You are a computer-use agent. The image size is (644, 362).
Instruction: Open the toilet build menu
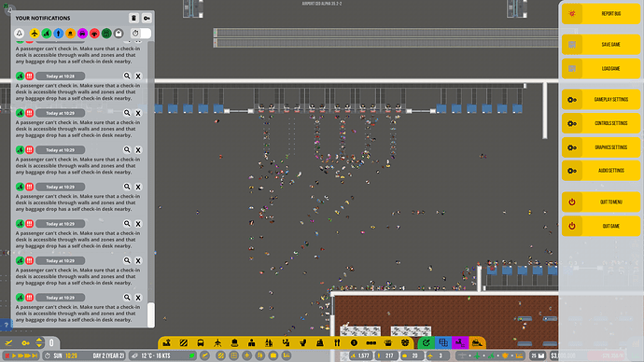[302, 342]
